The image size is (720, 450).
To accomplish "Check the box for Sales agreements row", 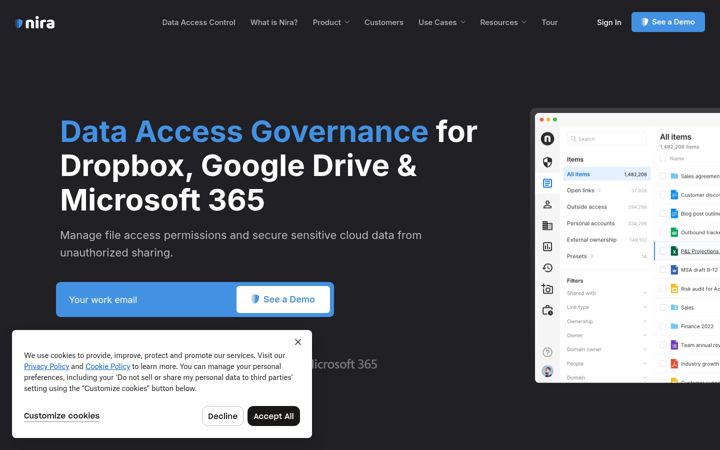I will point(663,176).
